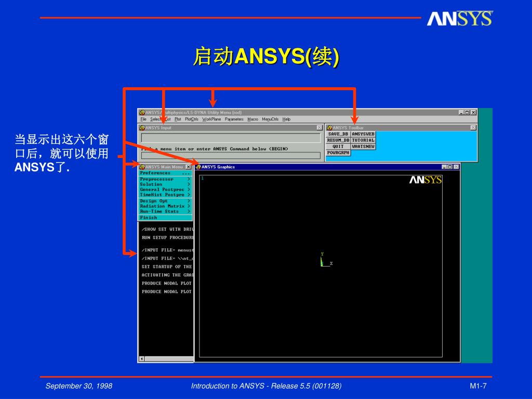
Task: Click the ANSYS Graphics window title icon
Action: click(198, 167)
